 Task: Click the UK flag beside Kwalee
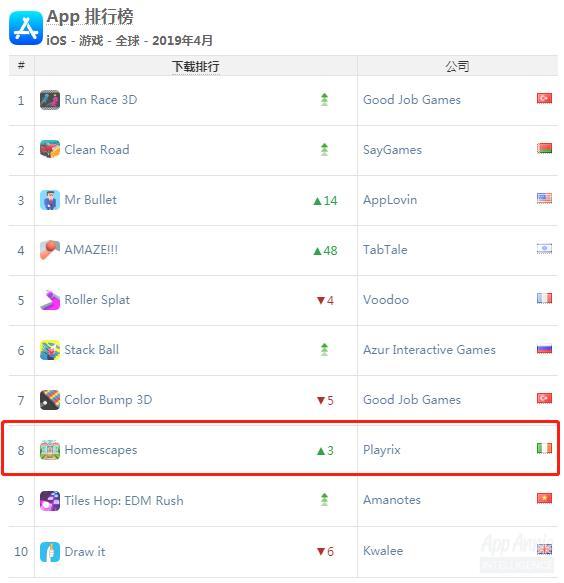(x=544, y=550)
